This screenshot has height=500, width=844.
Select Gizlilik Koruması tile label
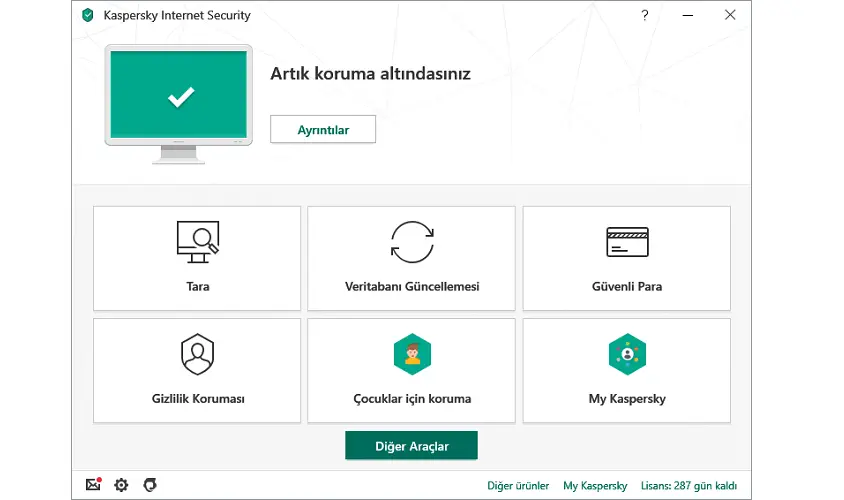[x=198, y=399]
